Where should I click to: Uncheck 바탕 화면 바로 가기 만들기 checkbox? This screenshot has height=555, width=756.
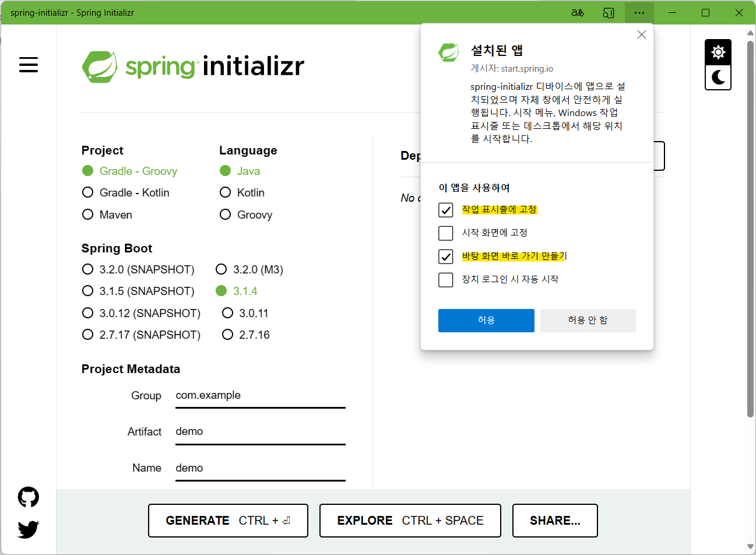[446, 257]
